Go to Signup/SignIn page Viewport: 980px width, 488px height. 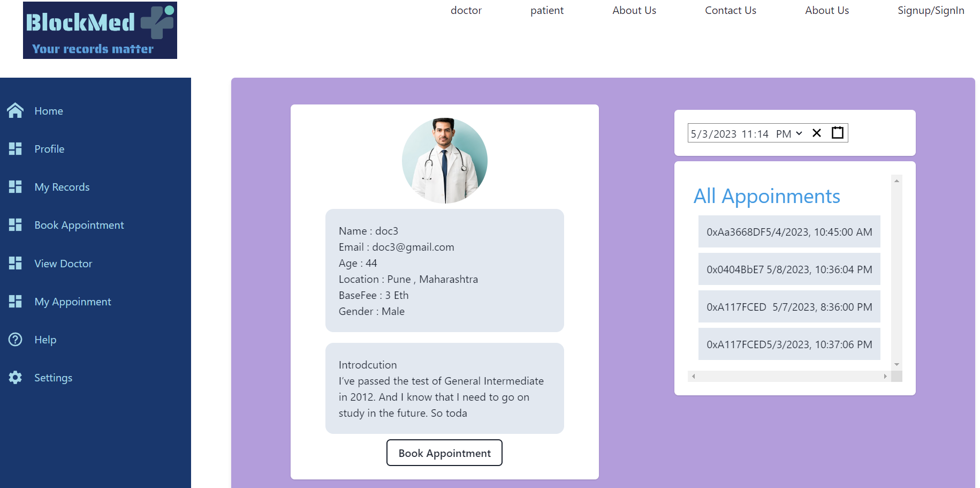[x=931, y=10]
